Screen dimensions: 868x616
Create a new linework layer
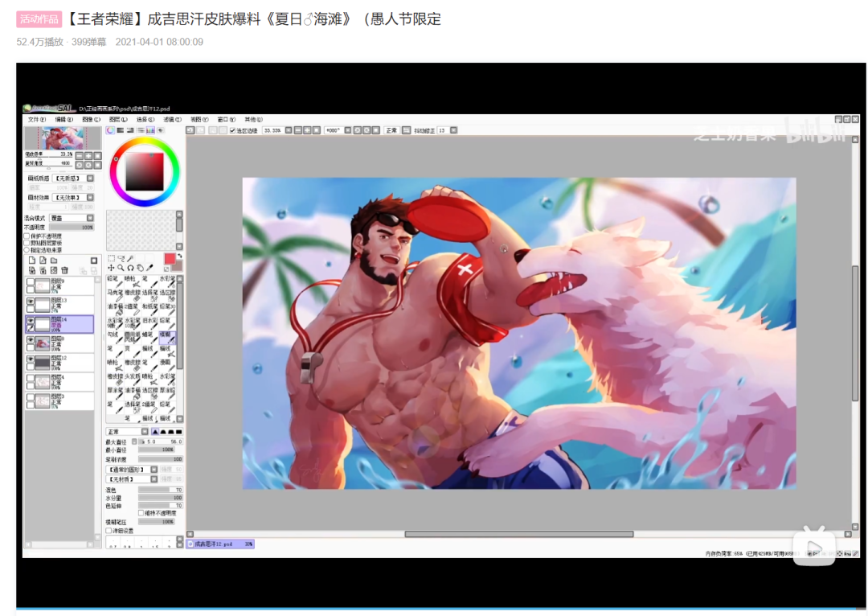tap(43, 261)
